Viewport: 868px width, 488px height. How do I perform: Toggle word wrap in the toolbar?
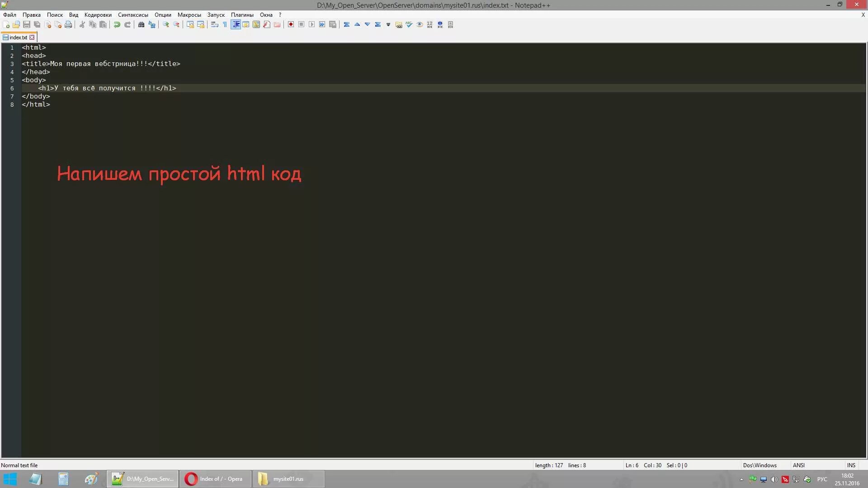[x=215, y=24]
